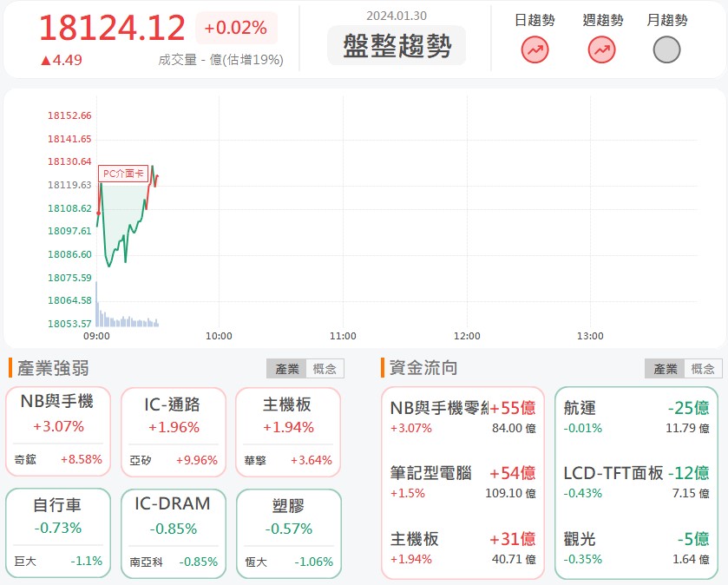This screenshot has height=585, width=728.
Task: Open the IC-通路 +1.96% industry card
Action: (174, 432)
